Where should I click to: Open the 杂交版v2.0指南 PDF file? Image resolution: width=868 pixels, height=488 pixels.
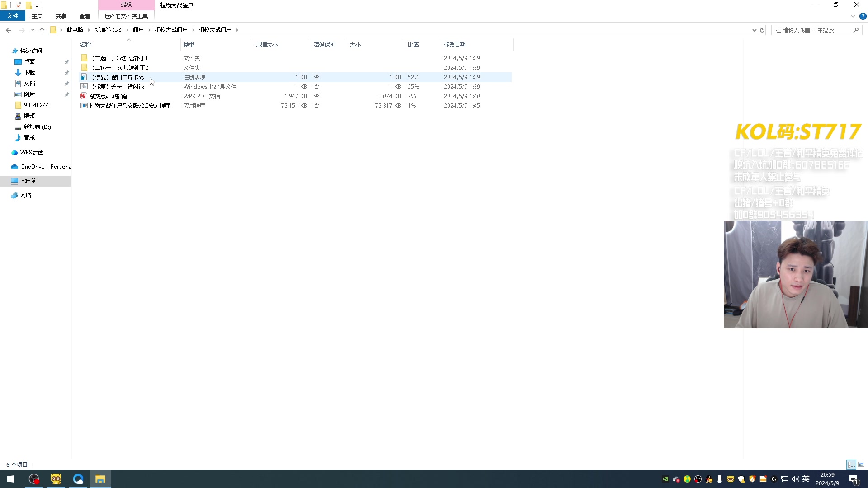[x=108, y=96]
